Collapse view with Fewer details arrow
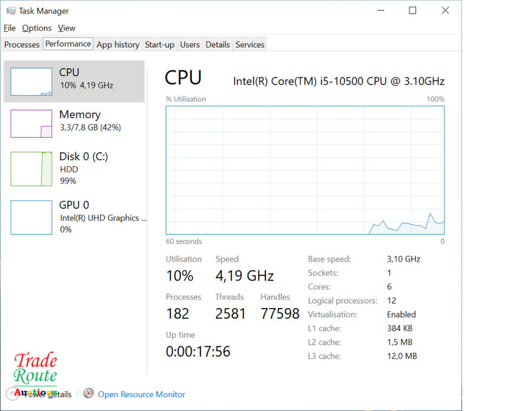Image resolution: width=532 pixels, height=411 pixels. point(12,394)
